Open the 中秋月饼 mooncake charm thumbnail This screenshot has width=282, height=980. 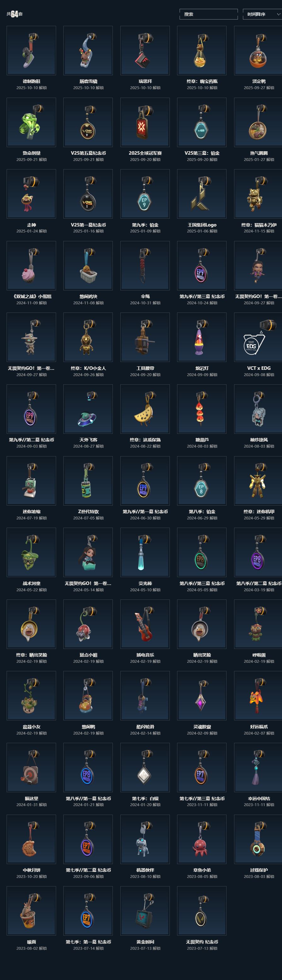click(31, 839)
